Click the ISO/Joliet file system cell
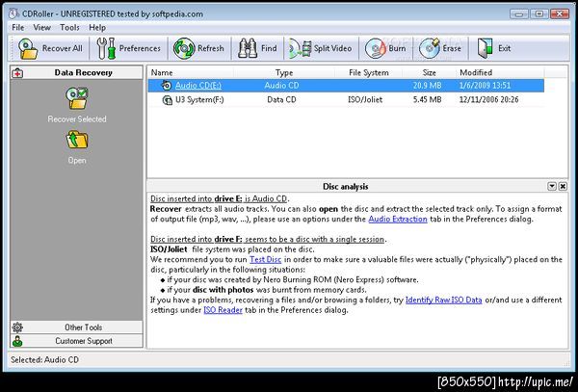The height and width of the screenshot is (392, 578). point(365,100)
